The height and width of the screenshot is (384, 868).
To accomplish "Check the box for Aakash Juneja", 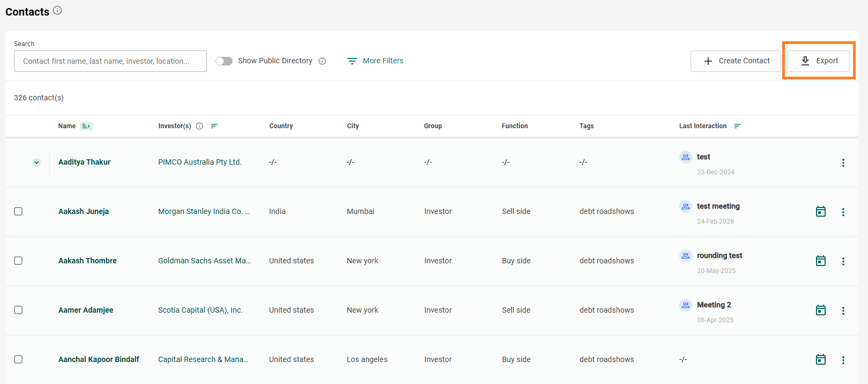I will point(18,211).
